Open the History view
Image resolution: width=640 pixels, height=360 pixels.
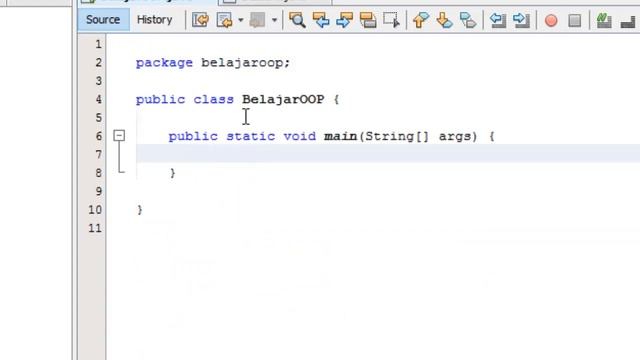pos(154,20)
